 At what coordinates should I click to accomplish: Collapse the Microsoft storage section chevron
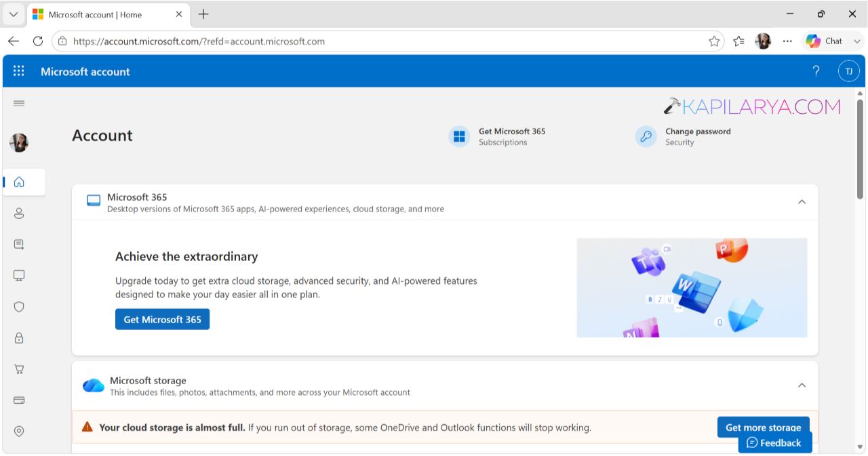tap(802, 386)
